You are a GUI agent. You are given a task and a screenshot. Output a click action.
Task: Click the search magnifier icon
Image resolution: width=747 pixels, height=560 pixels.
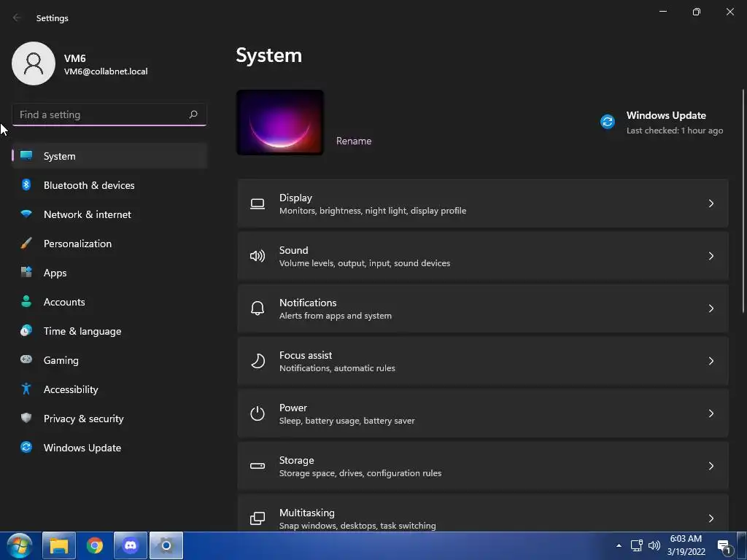pyautogui.click(x=193, y=114)
